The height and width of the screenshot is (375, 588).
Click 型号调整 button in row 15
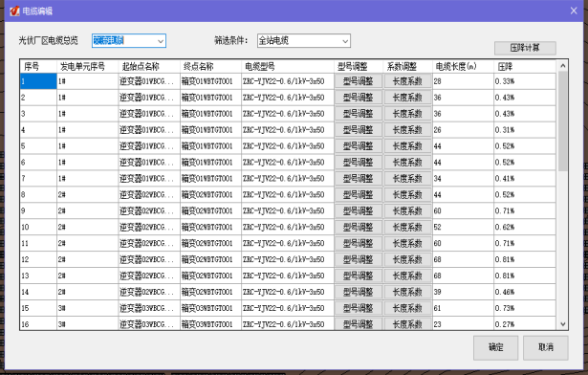pyautogui.click(x=359, y=308)
